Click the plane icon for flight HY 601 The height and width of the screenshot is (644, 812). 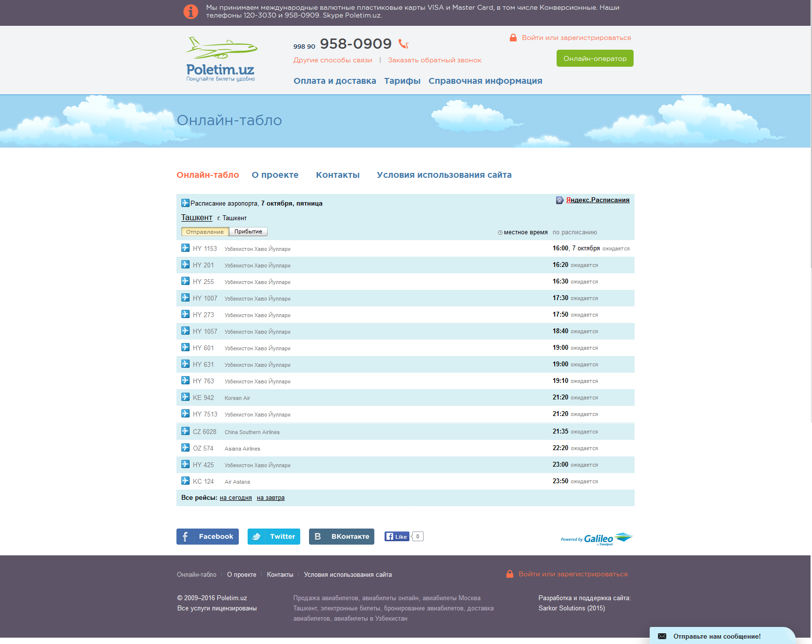pos(186,347)
